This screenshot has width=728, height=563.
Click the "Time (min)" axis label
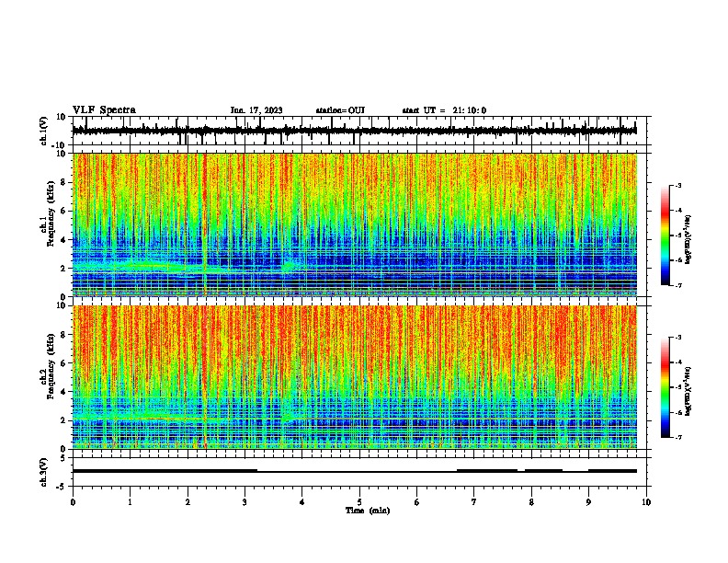368,511
